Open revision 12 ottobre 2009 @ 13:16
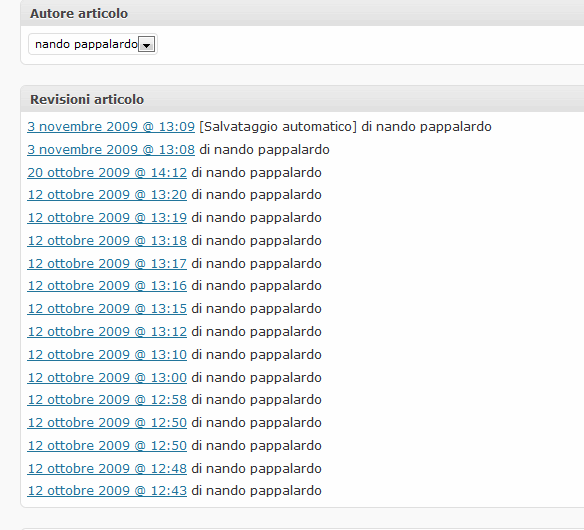 (x=107, y=286)
